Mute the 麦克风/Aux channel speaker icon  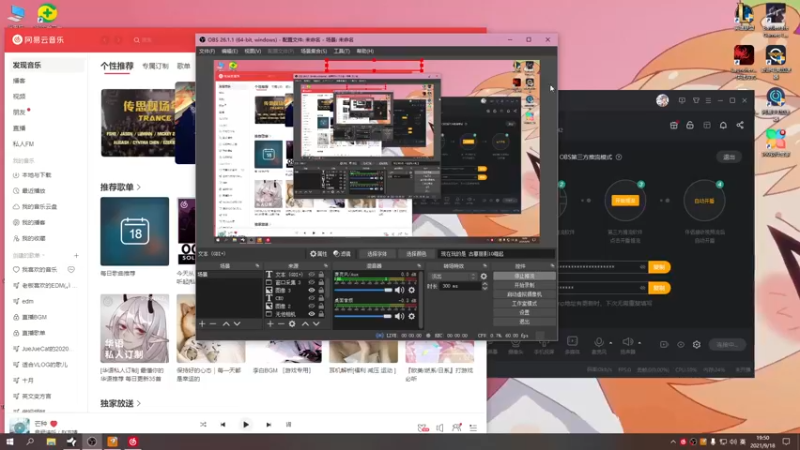[399, 290]
